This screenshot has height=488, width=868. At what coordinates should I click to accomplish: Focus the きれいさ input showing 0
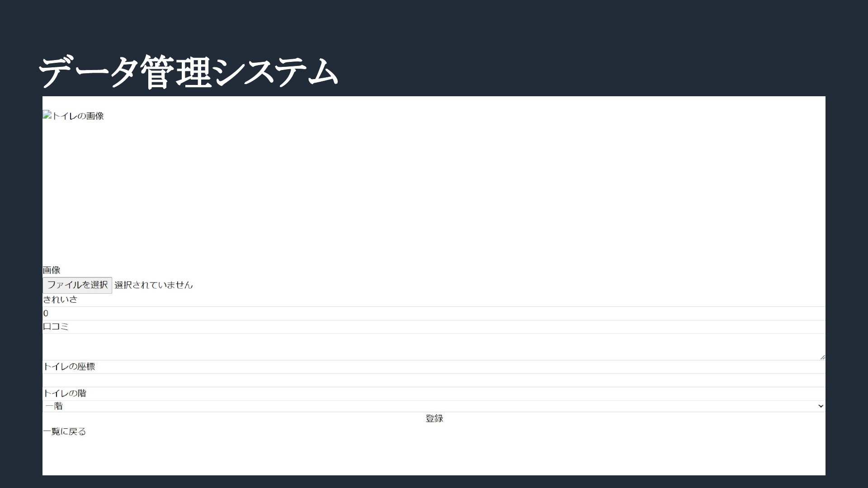[x=434, y=314]
